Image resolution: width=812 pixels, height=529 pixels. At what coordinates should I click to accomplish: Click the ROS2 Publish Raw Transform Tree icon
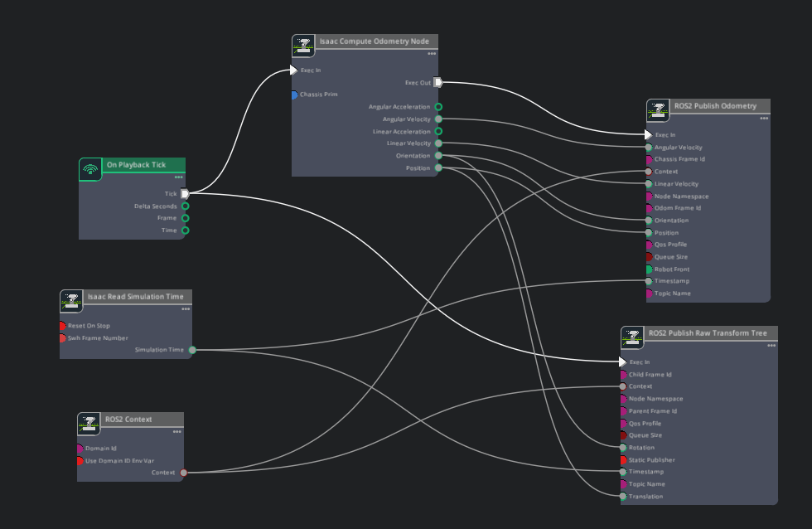coord(632,337)
